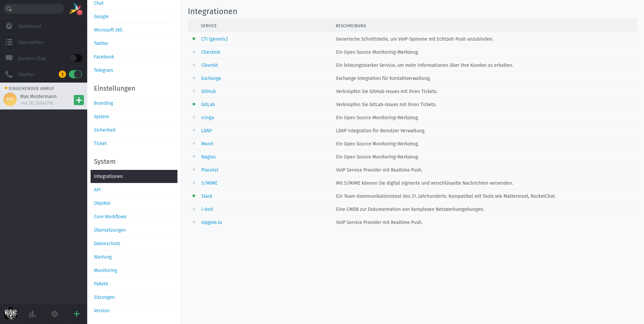The height and width of the screenshot is (324, 644).
Task: Click the Kunden-Chat speech bubble icon
Action: [9, 58]
